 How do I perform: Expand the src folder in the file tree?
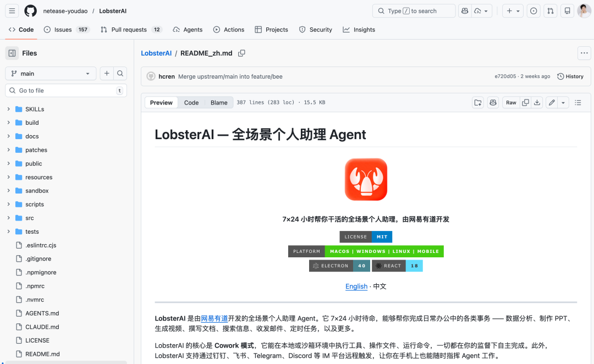point(8,218)
